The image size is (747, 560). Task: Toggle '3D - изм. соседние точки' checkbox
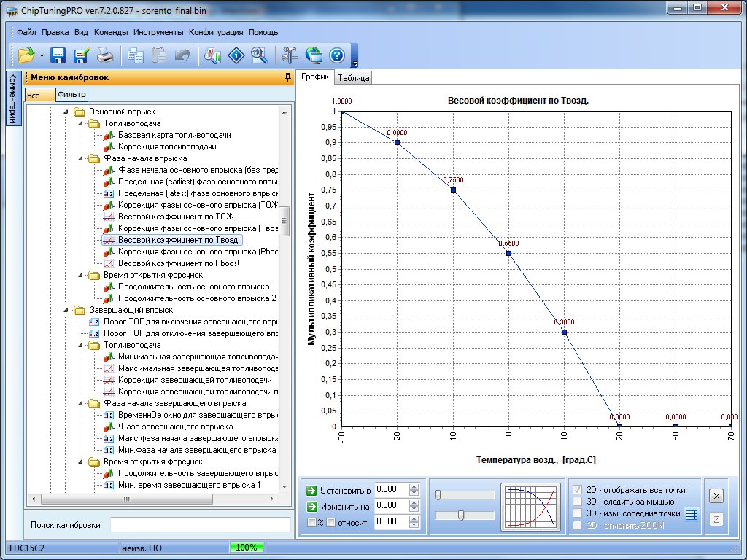tap(578, 513)
